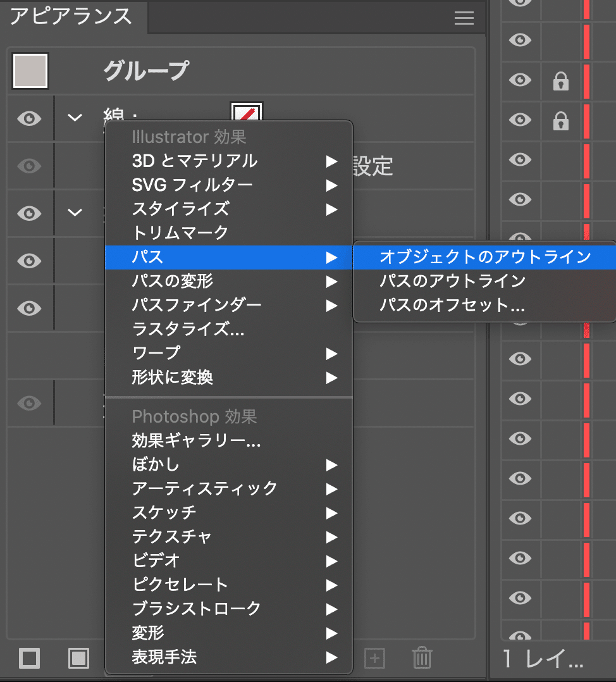The width and height of the screenshot is (616, 682).
Task: Open the ピクセレート submenu
Action: click(x=229, y=585)
